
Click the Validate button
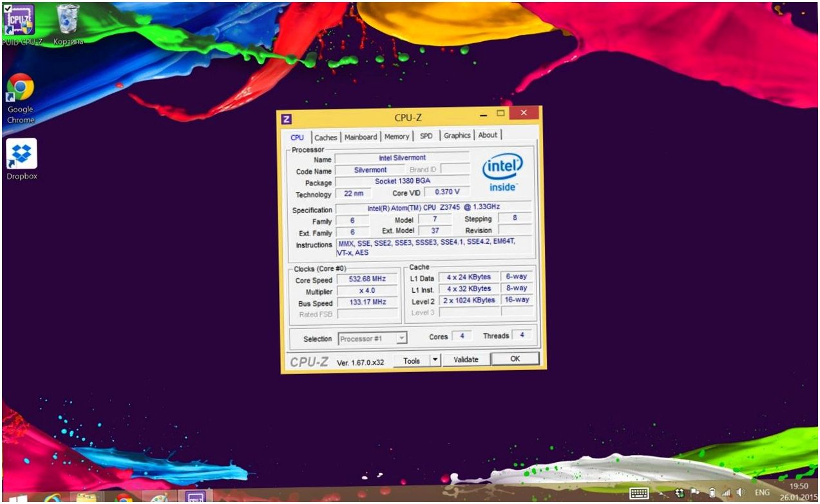[466, 359]
